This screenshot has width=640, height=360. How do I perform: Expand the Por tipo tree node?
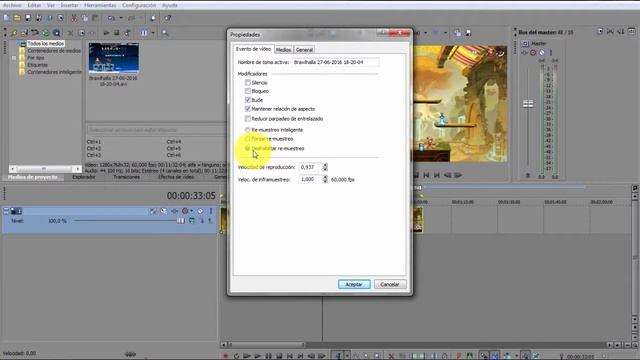[14, 58]
